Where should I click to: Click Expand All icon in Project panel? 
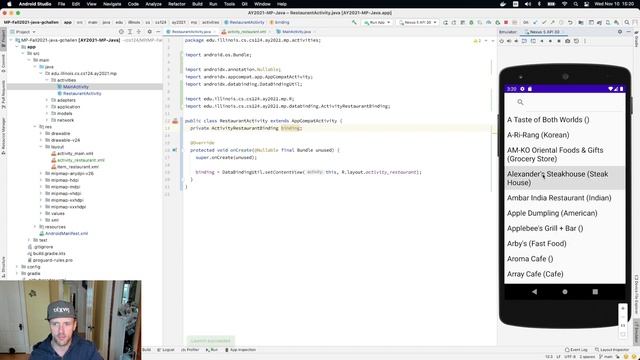(130, 32)
